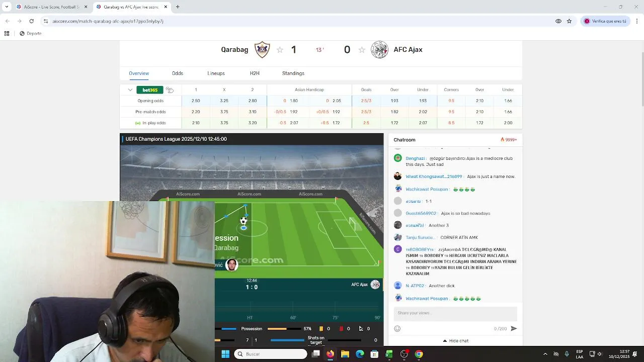Viewport: 644px width, 362px height.
Task: Open the Qarabag club crest
Action: pos(262,50)
